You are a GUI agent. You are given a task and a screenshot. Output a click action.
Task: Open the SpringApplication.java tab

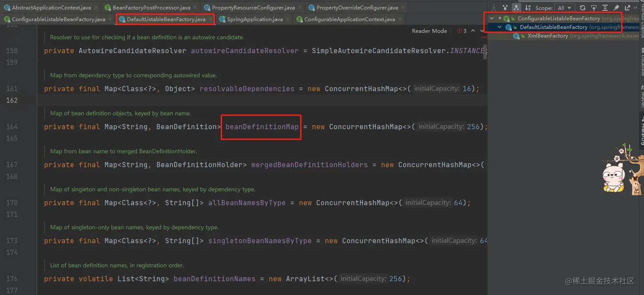click(255, 19)
